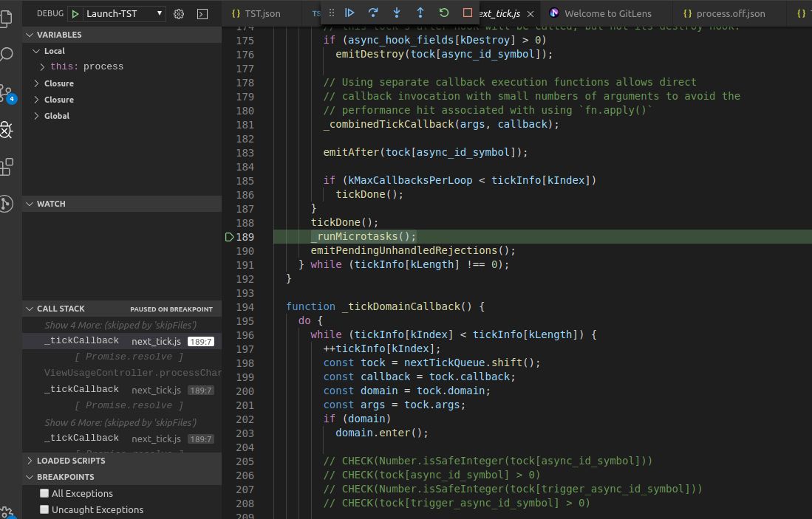This screenshot has height=519, width=812.
Task: Toggle the All Exceptions breakpoint checkbox
Action: click(44, 493)
